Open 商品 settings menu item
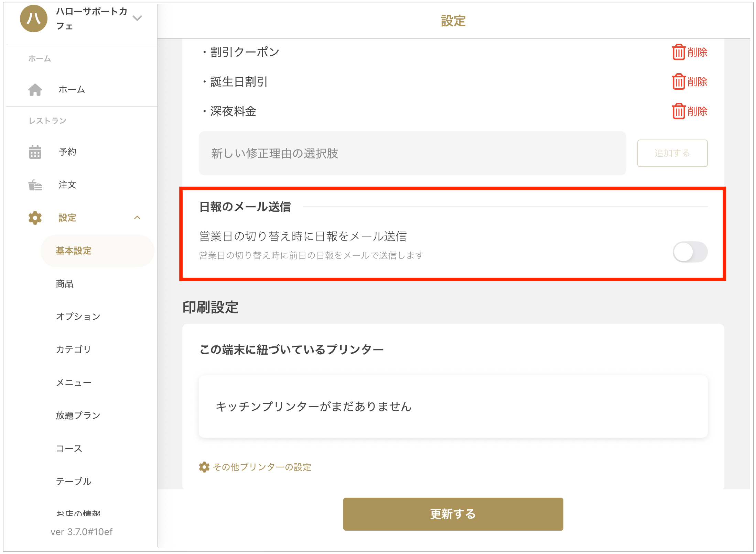756x554 pixels. [65, 284]
